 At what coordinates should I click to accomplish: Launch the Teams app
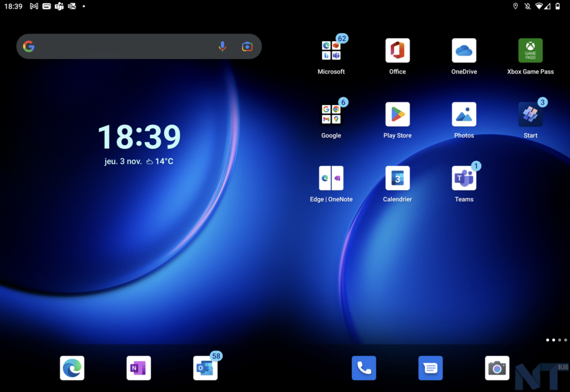coord(464,178)
